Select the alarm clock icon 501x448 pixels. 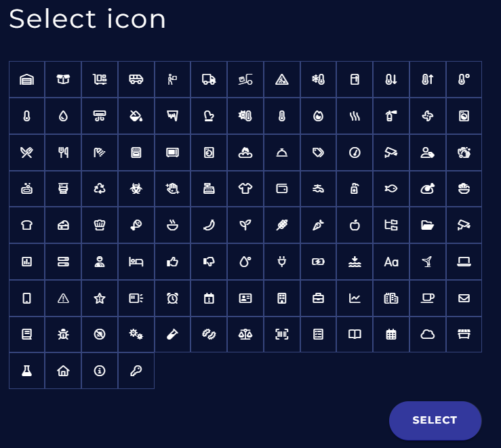172,298
